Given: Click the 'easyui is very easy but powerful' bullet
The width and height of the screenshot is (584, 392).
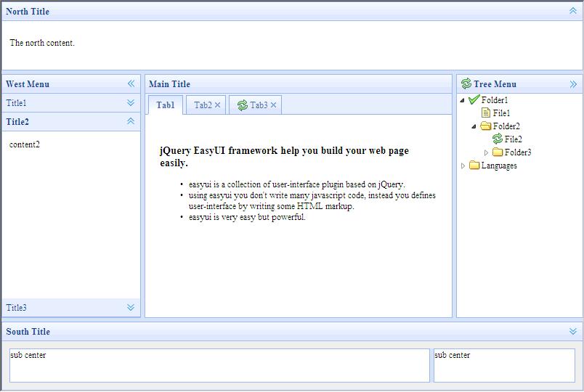Looking at the screenshot, I should point(247,217).
